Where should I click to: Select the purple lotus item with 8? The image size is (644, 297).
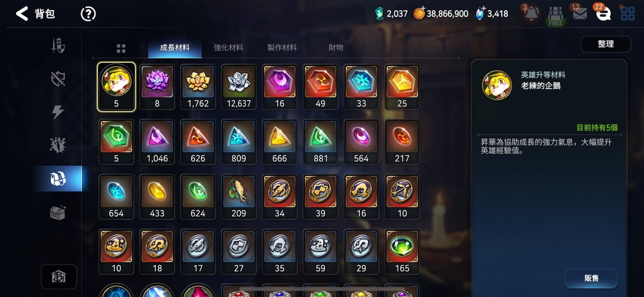coord(157,87)
